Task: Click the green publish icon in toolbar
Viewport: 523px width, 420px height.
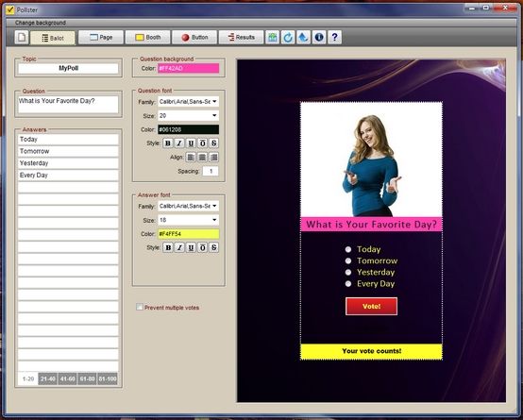Action: [x=273, y=37]
